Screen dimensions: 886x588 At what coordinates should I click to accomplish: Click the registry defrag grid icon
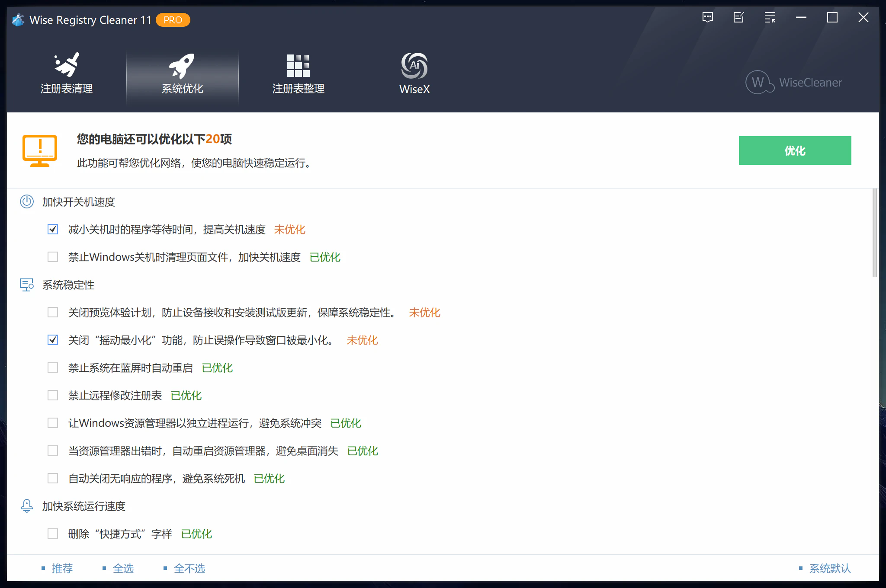pos(298,65)
